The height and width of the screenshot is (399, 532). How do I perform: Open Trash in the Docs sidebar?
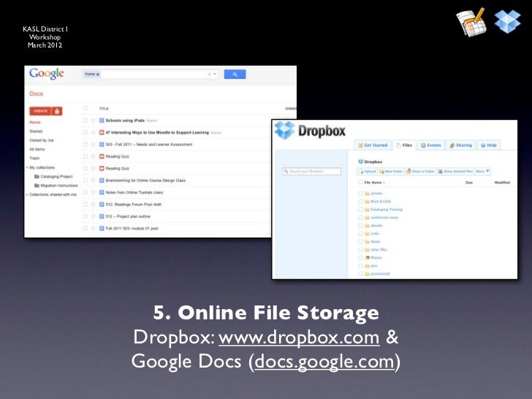[34, 158]
